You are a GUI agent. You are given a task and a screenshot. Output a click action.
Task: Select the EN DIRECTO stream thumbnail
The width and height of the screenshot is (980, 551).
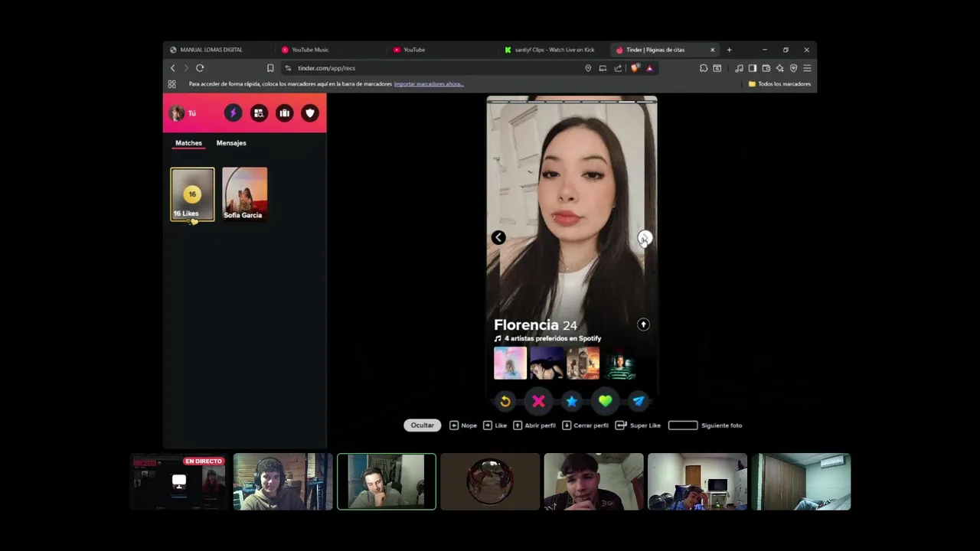point(179,482)
